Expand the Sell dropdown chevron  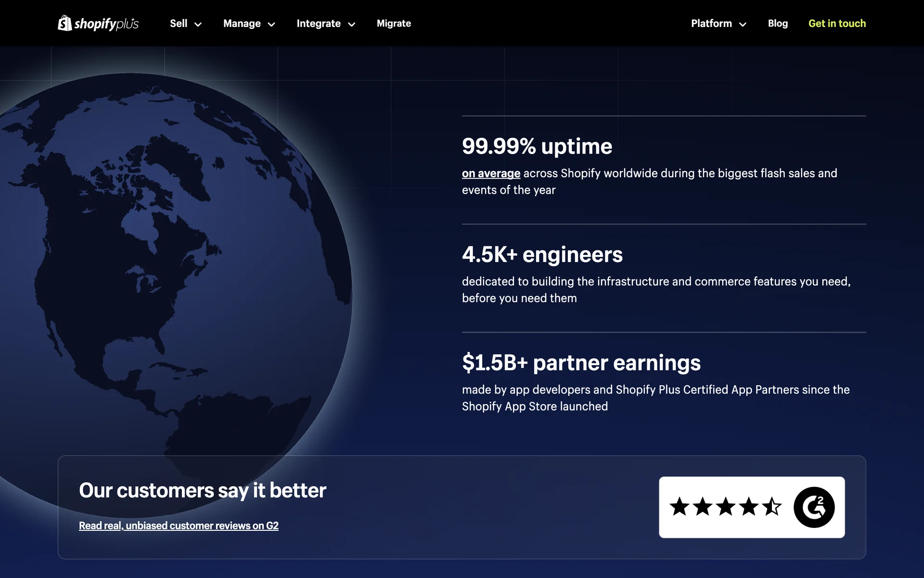click(x=198, y=25)
